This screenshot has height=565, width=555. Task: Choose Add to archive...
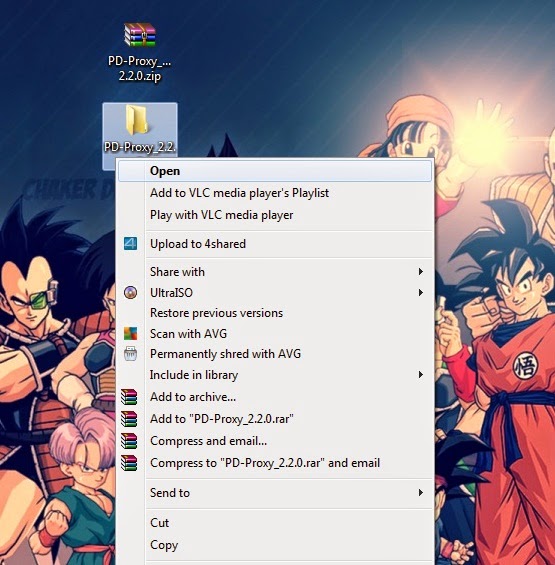coord(275,397)
